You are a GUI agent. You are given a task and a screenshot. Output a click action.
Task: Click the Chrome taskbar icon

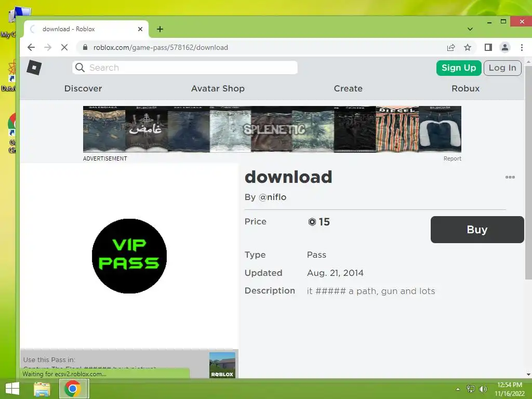72,389
